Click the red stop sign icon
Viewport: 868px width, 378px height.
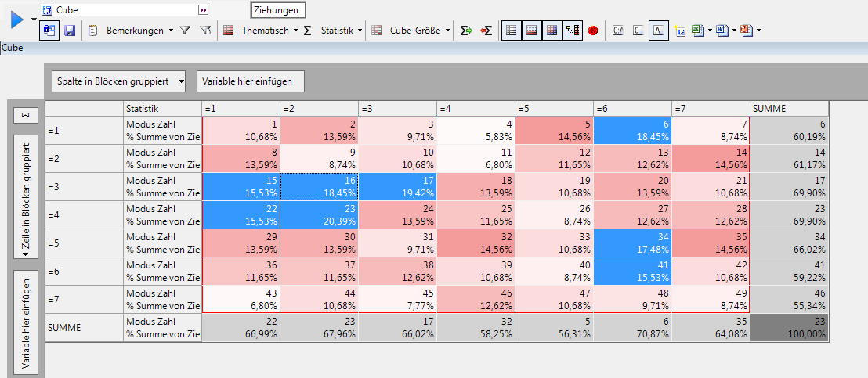[x=593, y=31]
